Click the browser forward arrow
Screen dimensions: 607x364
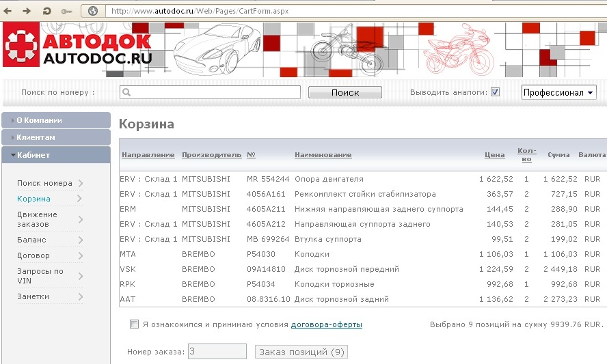point(27,11)
